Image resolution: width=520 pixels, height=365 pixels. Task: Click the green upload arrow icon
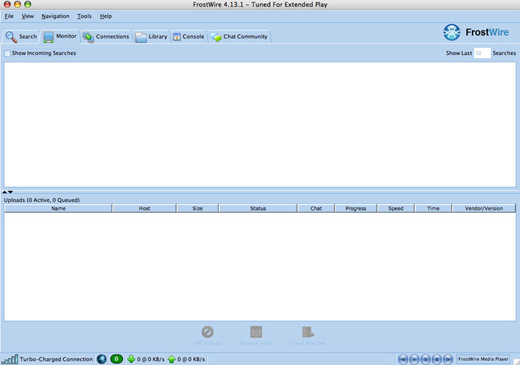172,359
